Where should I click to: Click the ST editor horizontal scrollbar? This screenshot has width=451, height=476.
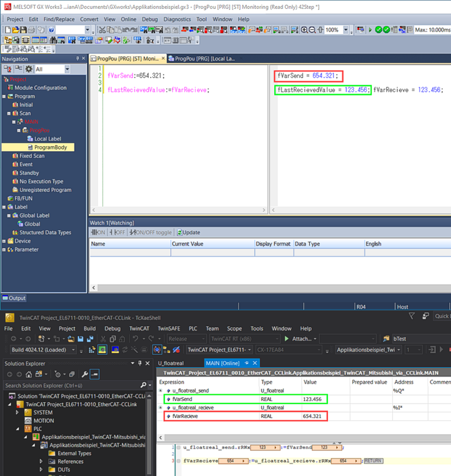tap(179, 210)
